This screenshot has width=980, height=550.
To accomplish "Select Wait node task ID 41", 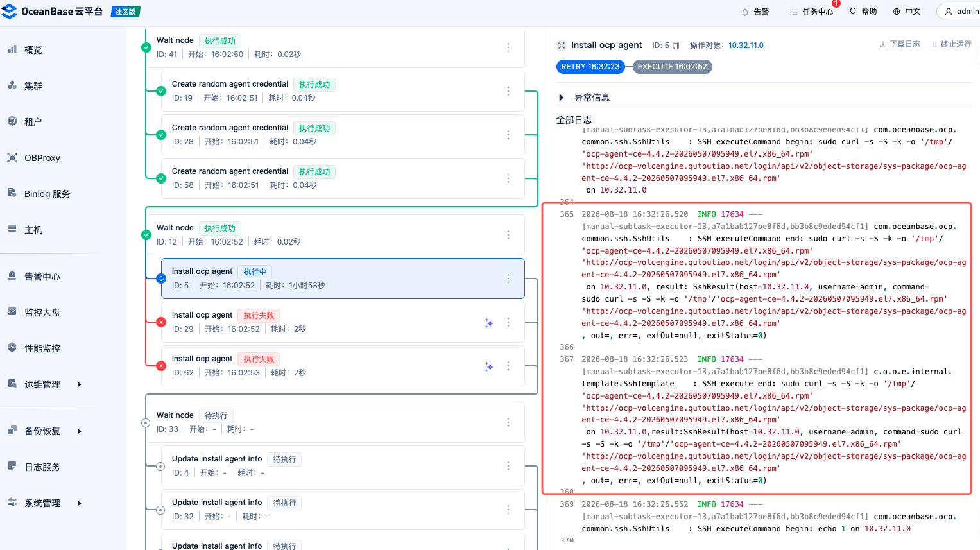I will click(x=335, y=47).
